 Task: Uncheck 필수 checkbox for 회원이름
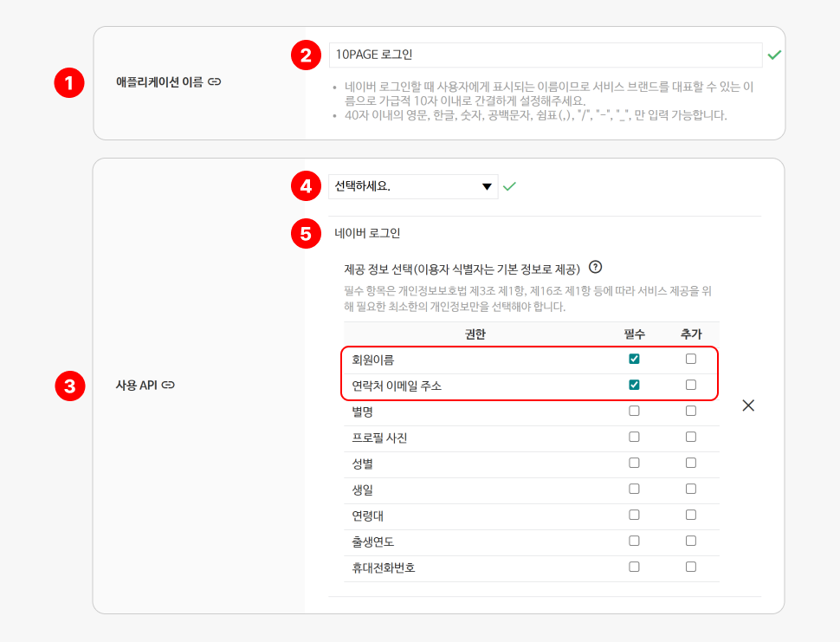coord(634,360)
